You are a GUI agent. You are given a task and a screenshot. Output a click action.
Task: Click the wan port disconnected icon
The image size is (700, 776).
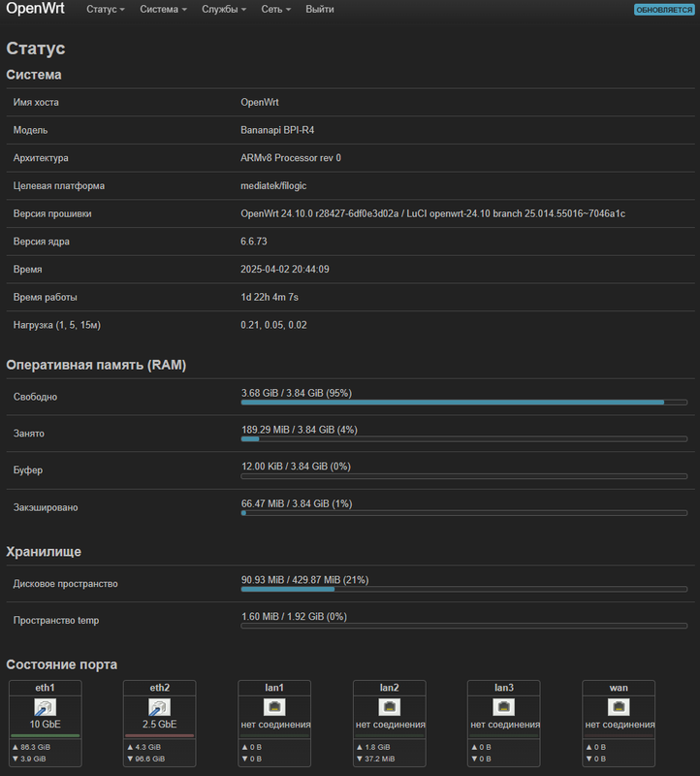click(619, 707)
